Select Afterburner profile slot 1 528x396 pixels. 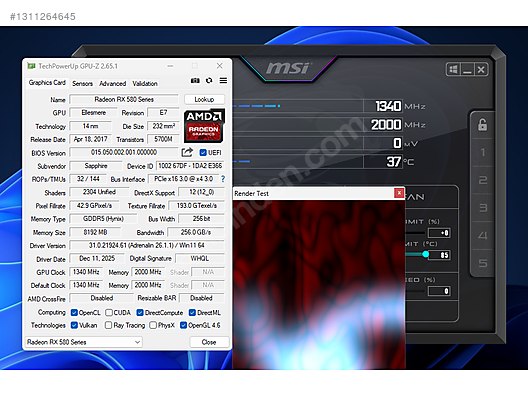coord(483,152)
